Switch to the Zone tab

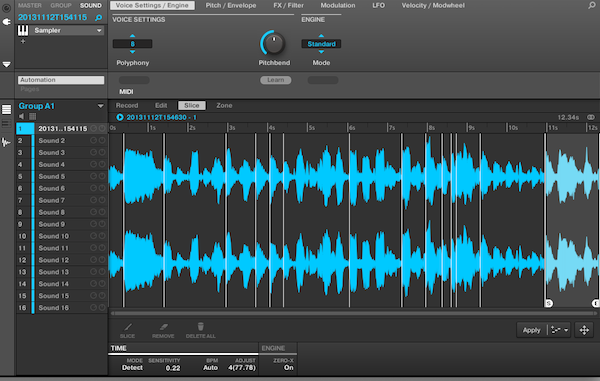coord(224,106)
